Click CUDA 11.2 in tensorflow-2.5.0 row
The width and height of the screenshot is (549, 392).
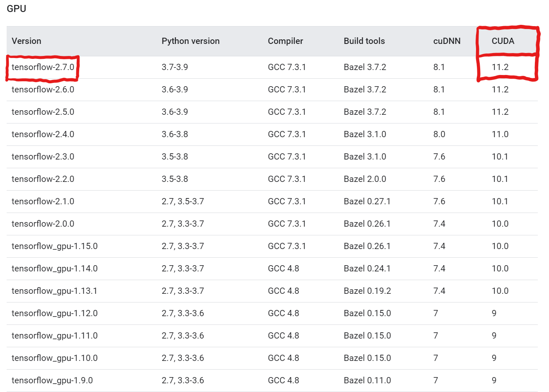(500, 112)
